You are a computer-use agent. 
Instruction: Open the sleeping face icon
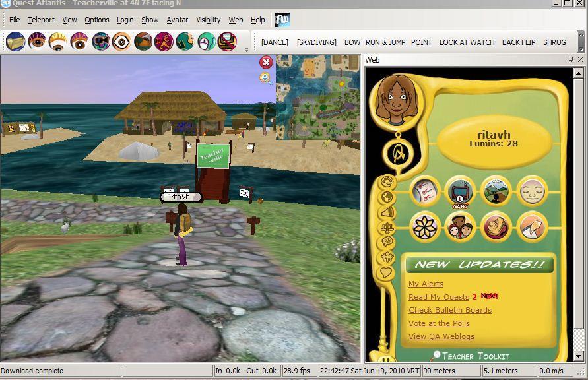click(532, 191)
